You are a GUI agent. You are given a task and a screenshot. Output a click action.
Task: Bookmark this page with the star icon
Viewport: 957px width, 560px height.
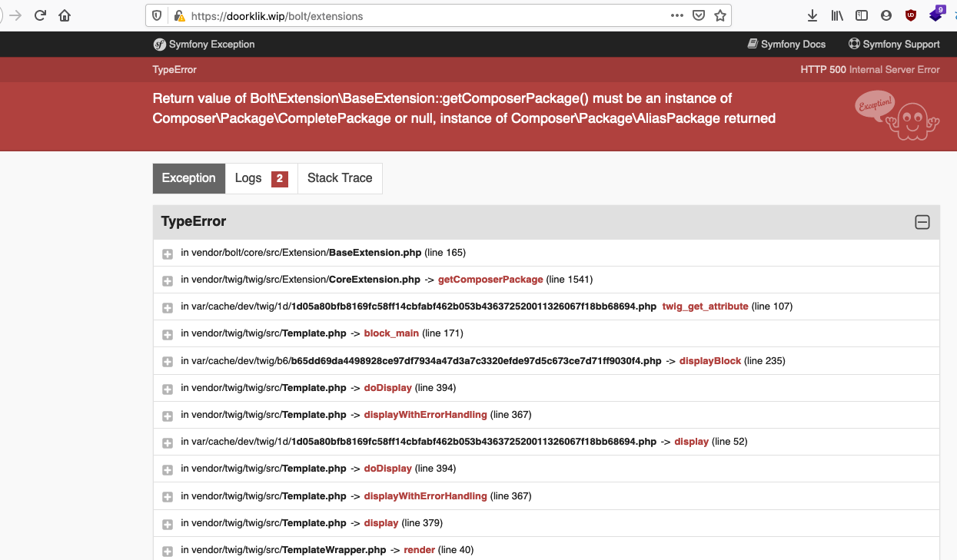(720, 15)
